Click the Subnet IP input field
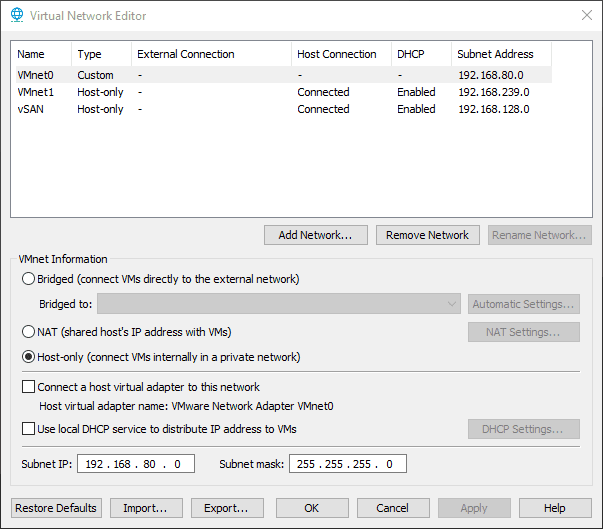603x529 pixels. coord(138,464)
